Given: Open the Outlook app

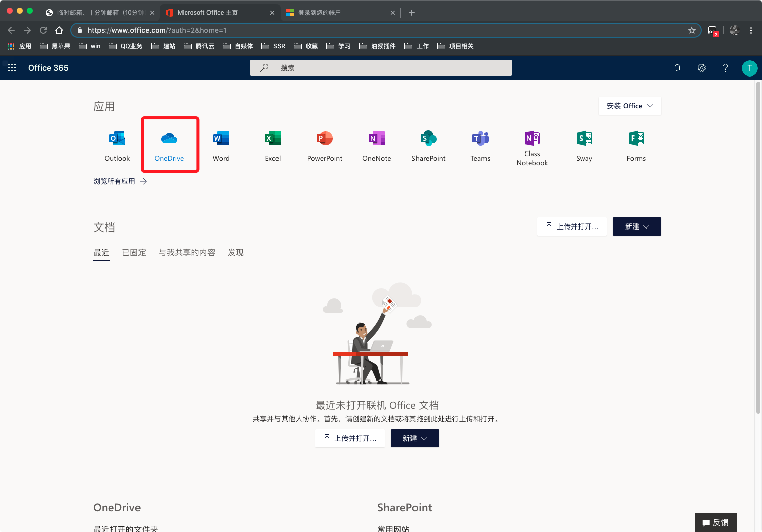Looking at the screenshot, I should [117, 146].
